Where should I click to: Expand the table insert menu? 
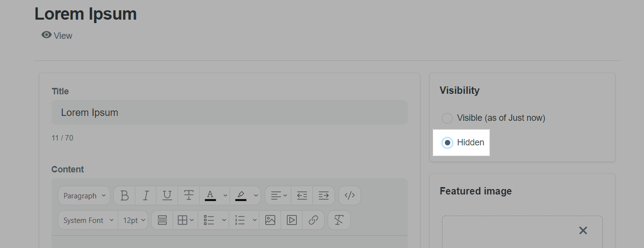pyautogui.click(x=185, y=220)
